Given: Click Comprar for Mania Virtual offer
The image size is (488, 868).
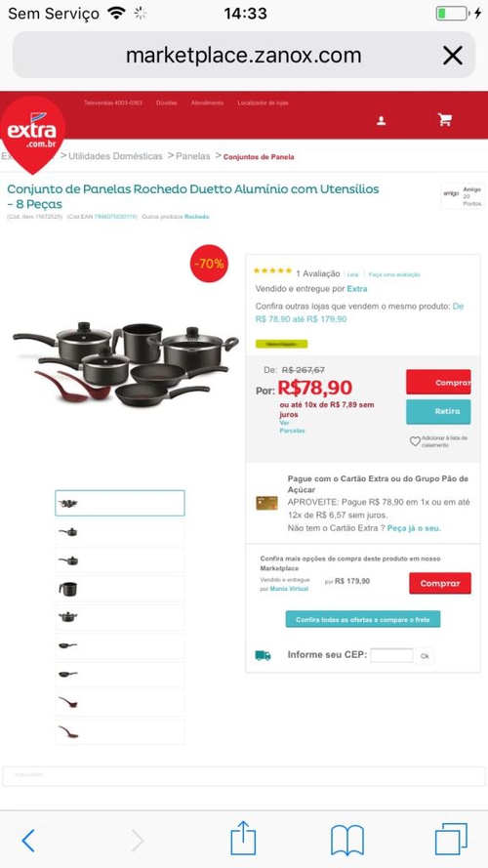Looking at the screenshot, I should [440, 584].
